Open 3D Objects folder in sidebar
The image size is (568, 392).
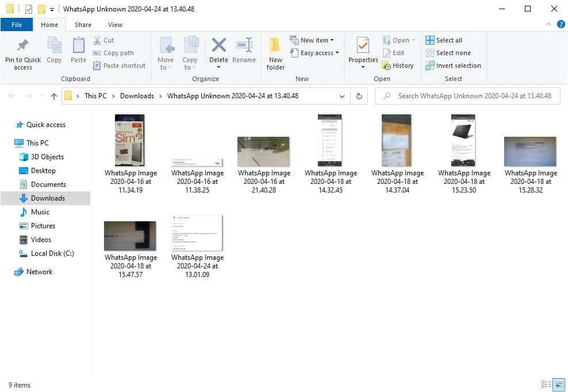pos(41,157)
